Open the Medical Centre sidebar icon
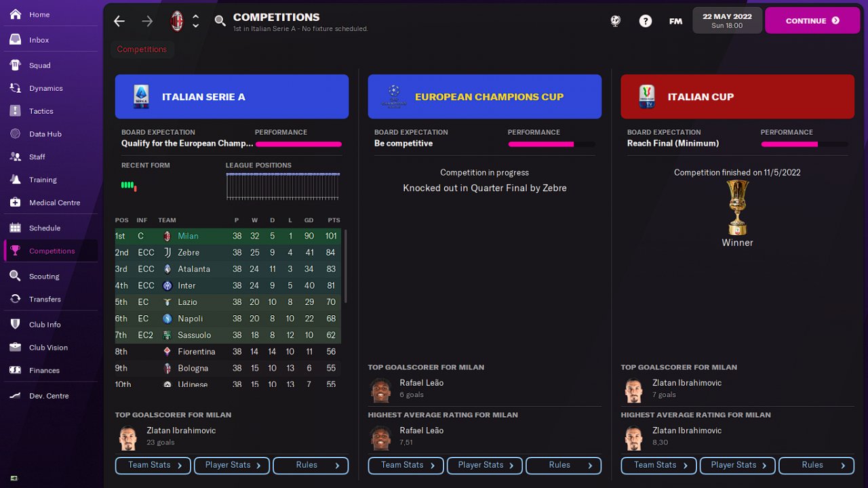 click(x=16, y=203)
